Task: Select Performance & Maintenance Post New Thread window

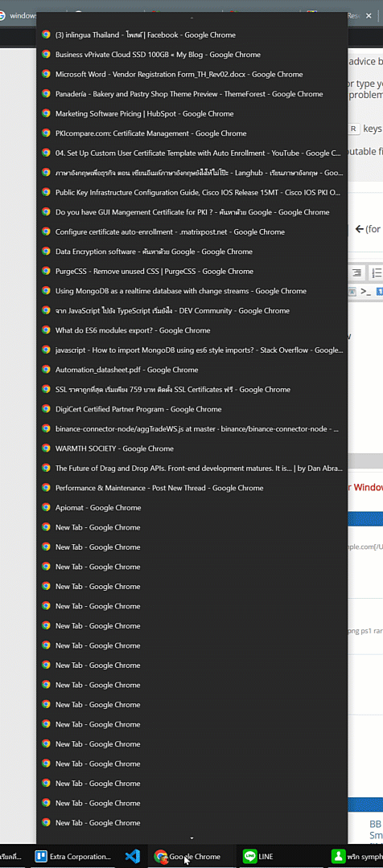Action: point(191,488)
